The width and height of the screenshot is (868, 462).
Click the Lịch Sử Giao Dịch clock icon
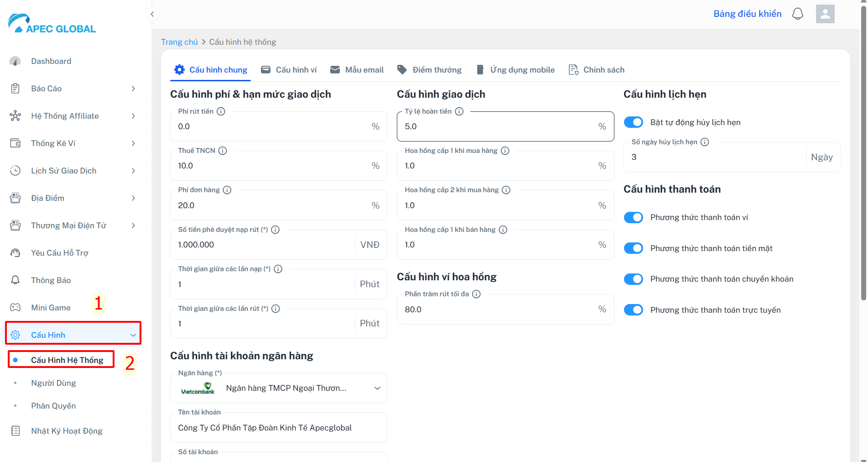[15, 171]
